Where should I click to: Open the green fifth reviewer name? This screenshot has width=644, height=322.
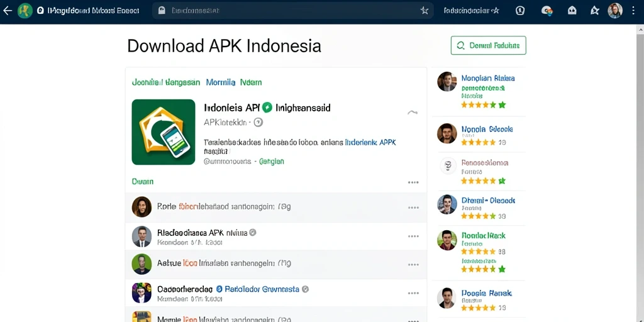[x=484, y=236]
